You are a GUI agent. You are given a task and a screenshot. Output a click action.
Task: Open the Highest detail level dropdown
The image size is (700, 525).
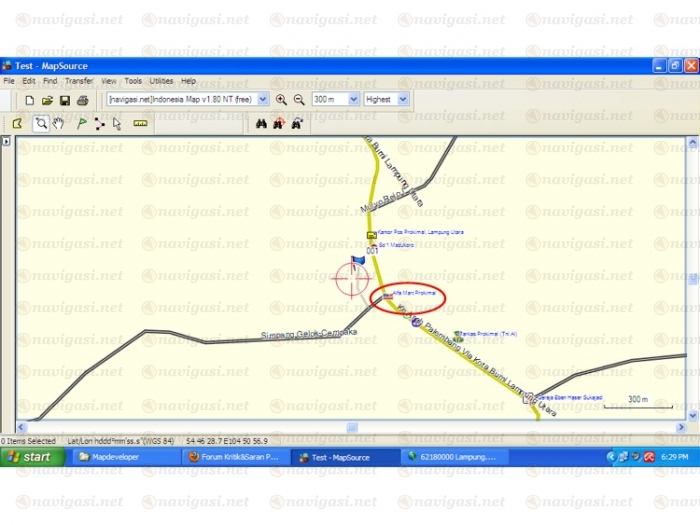(x=402, y=100)
